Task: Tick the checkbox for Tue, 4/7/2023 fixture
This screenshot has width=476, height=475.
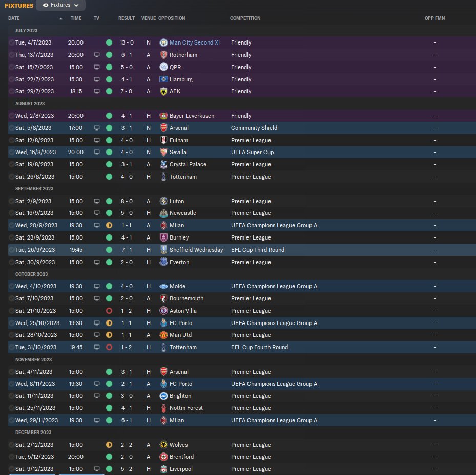Action: (12, 42)
